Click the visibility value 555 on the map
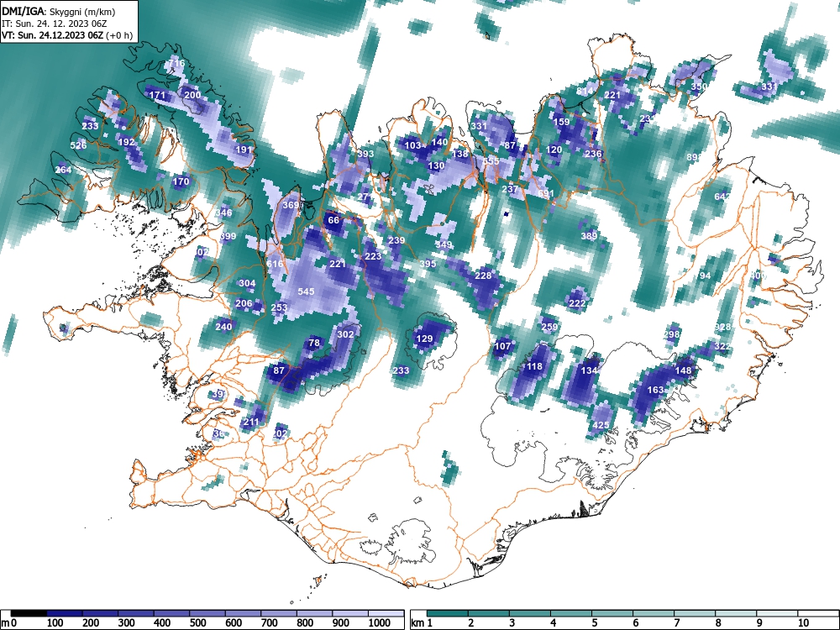Screen dimensions: 840x630 491,161
